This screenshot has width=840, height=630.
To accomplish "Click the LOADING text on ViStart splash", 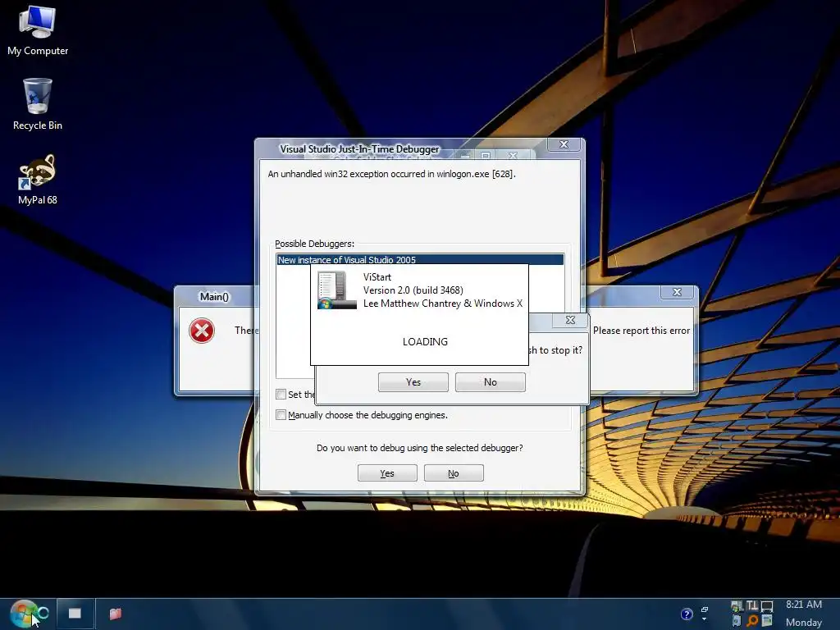I will tap(426, 342).
